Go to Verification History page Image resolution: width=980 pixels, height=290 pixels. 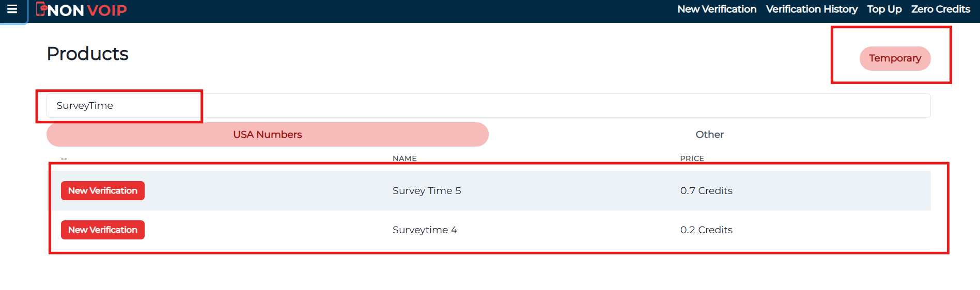pyautogui.click(x=812, y=9)
